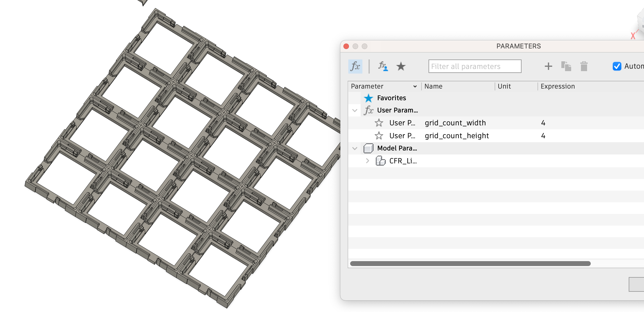Viewport: 644px width, 312px height.
Task: Edit the grid_count_height expression value 4
Action: click(543, 136)
